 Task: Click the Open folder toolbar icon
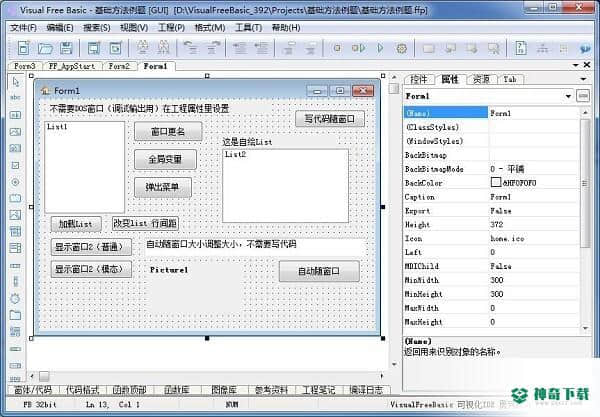[x=46, y=48]
